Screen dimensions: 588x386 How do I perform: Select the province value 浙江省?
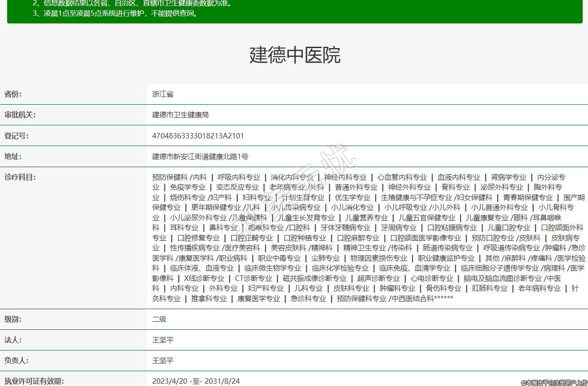[x=163, y=94]
